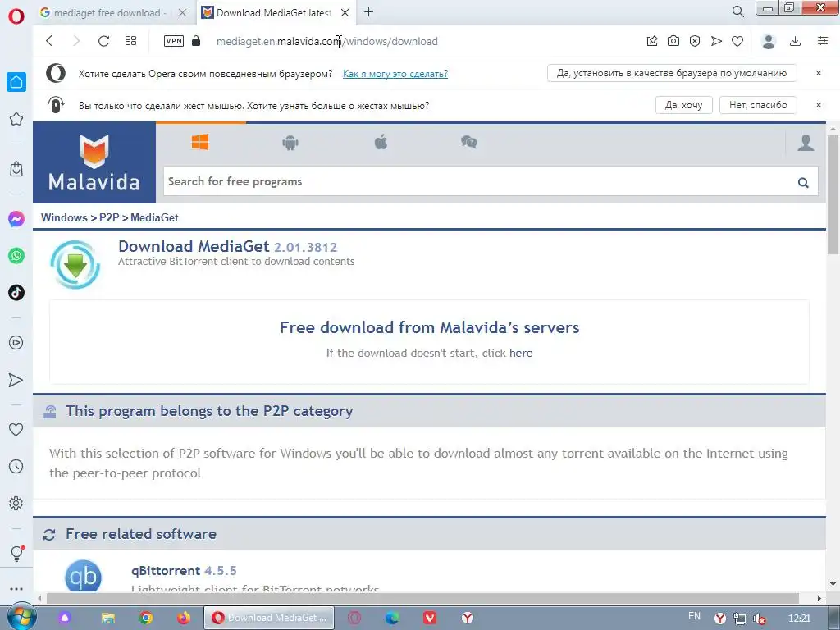This screenshot has height=630, width=840.
Task: Launch Chrome from the taskbar
Action: click(x=146, y=618)
